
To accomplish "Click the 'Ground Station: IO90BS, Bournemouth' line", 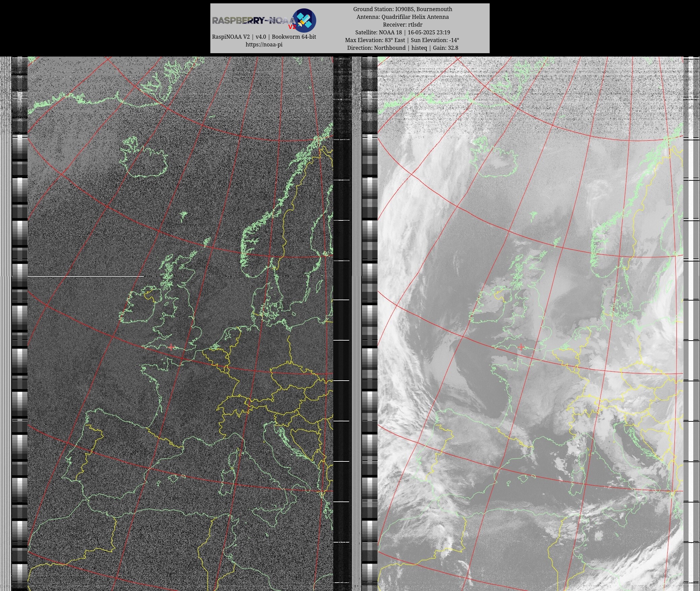I will click(403, 9).
